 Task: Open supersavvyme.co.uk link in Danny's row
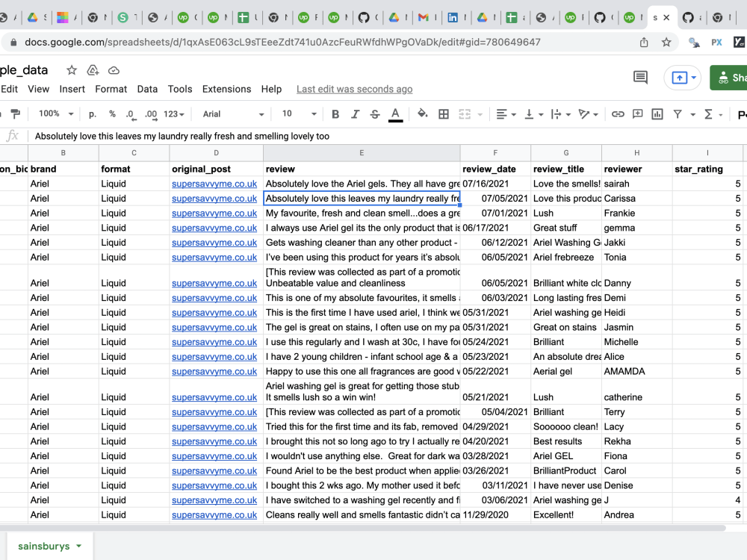[x=214, y=283]
